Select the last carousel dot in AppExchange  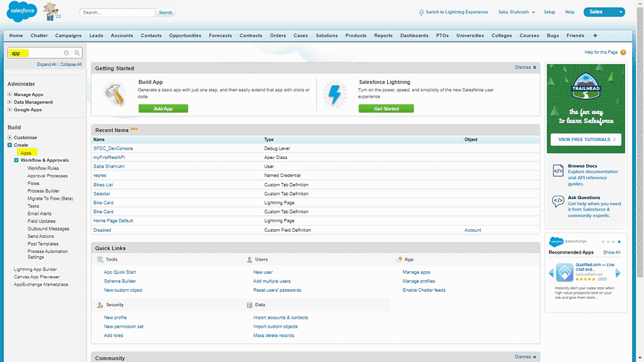619,242
